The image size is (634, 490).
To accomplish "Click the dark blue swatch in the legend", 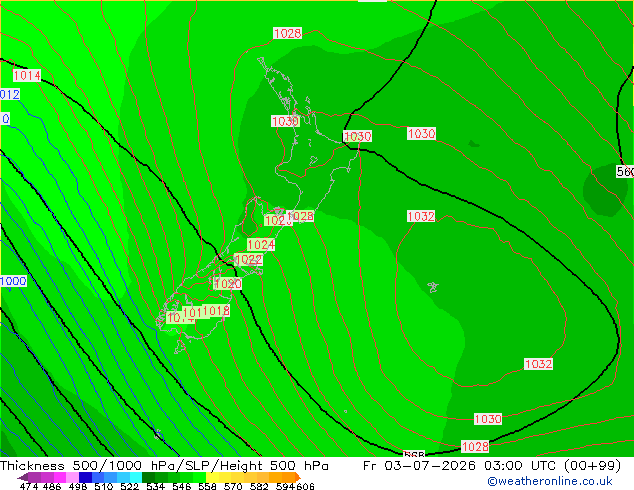I will 85,477.
